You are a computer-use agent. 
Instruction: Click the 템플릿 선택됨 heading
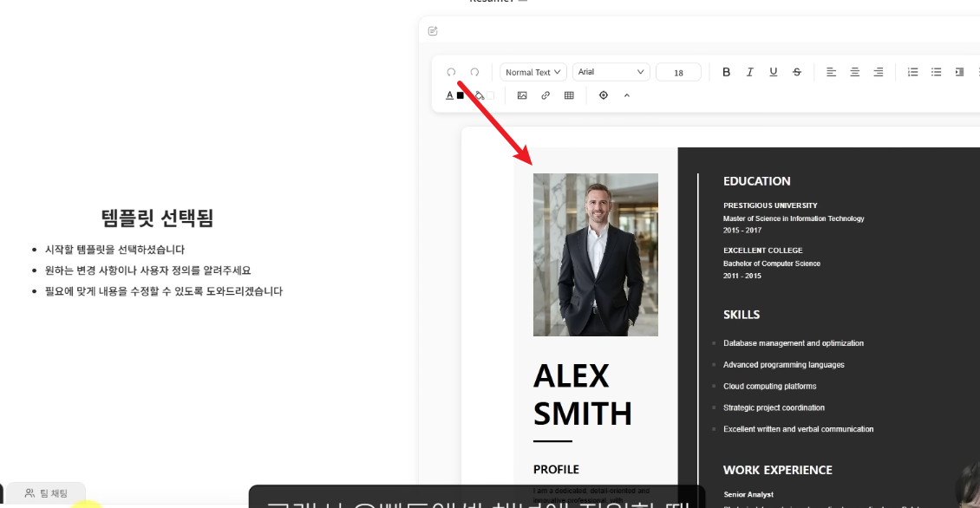tap(158, 218)
